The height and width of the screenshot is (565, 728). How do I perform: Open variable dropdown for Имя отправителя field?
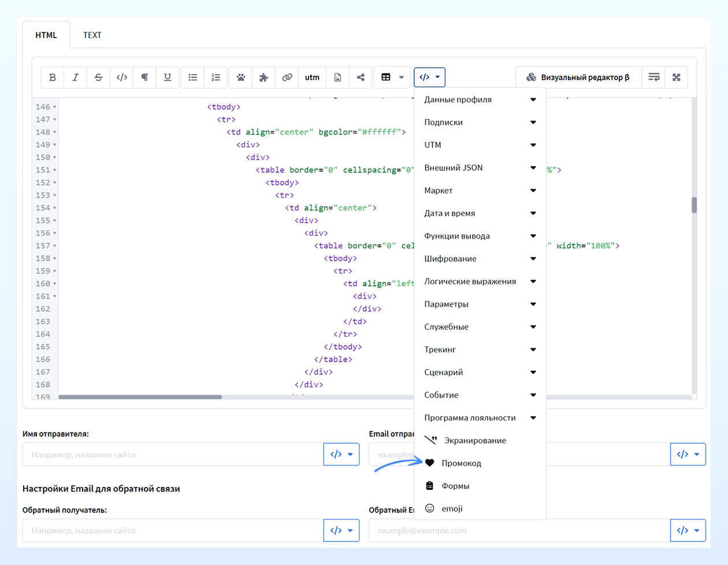(341, 455)
